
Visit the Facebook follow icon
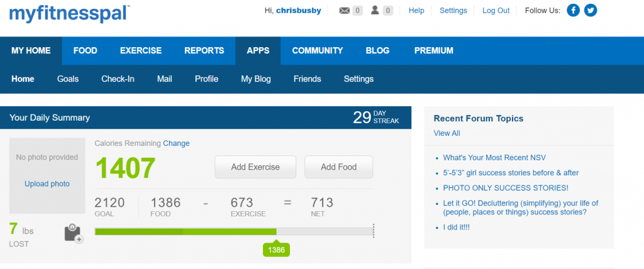pos(573,10)
